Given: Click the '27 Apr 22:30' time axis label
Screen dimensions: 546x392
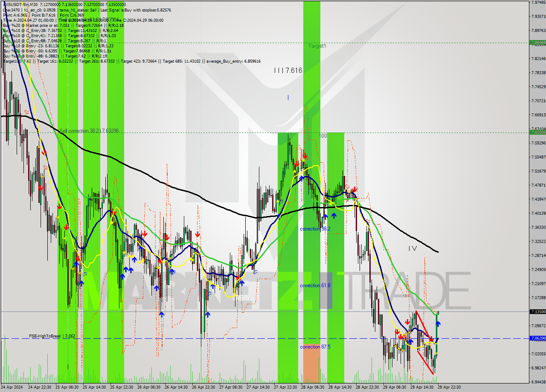Looking at the screenshot, I should pos(285,387).
